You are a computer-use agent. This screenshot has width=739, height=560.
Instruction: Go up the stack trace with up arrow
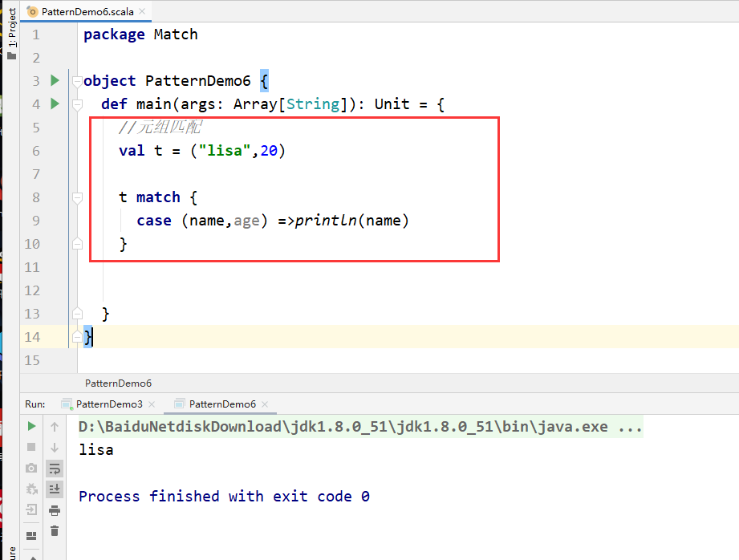tap(55, 427)
